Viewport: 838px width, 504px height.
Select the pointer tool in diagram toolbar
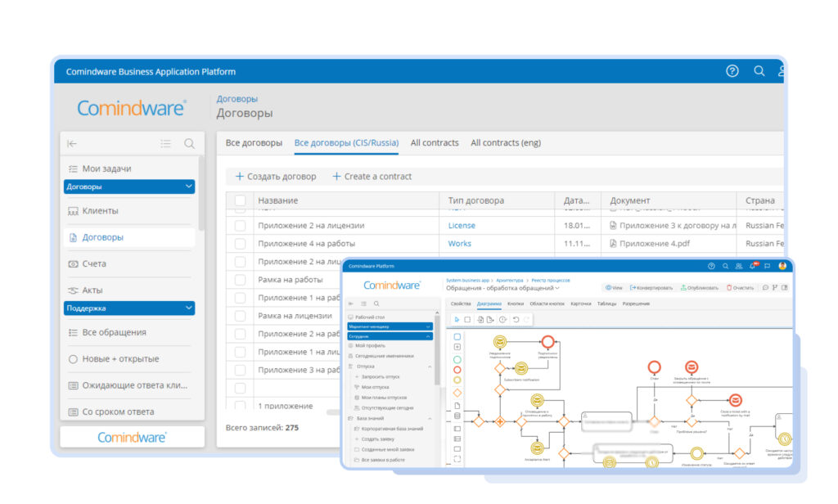pyautogui.click(x=457, y=320)
